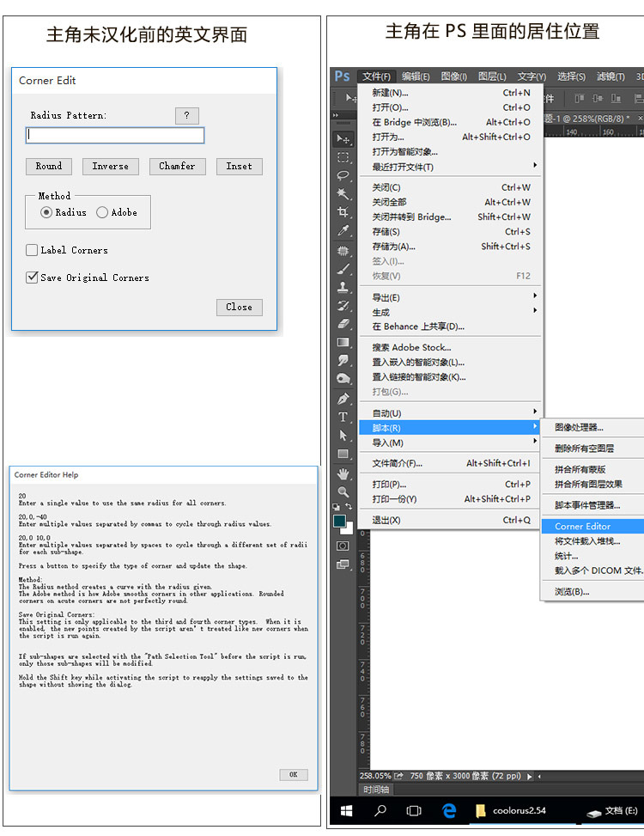Viewport: 644px width, 836px height.
Task: Toggle Quick Mask mode
Action: (343, 546)
